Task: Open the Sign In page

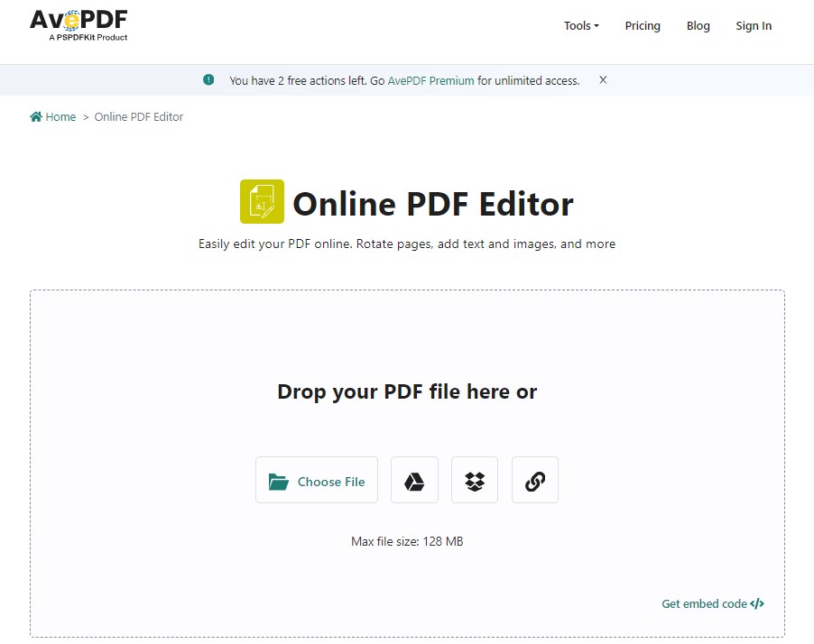Action: point(754,26)
